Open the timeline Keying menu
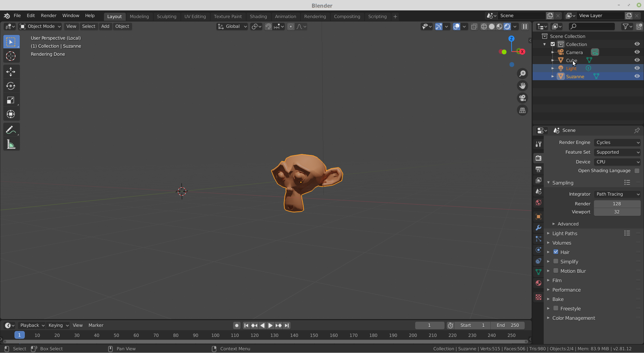The width and height of the screenshot is (644, 353). [x=58, y=325]
